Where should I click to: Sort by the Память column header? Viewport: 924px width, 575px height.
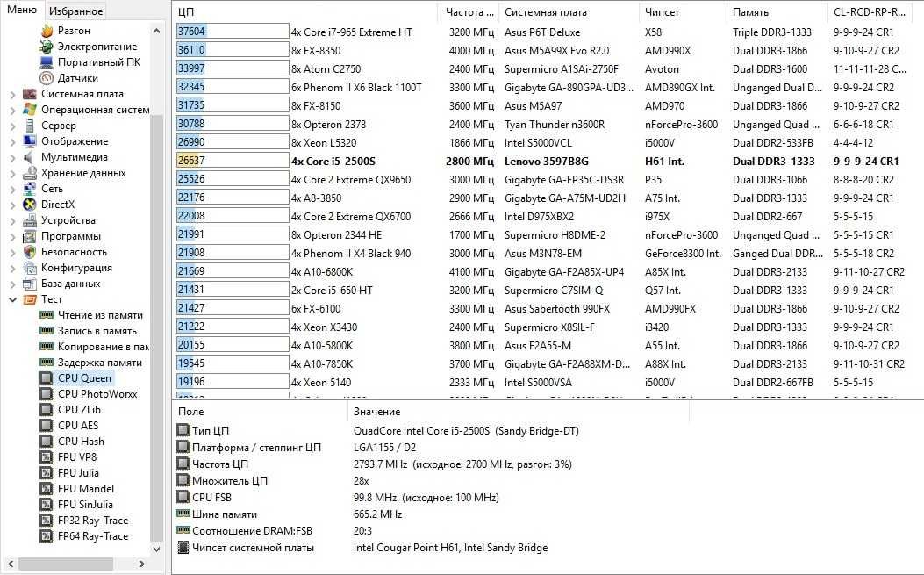pyautogui.click(x=777, y=12)
